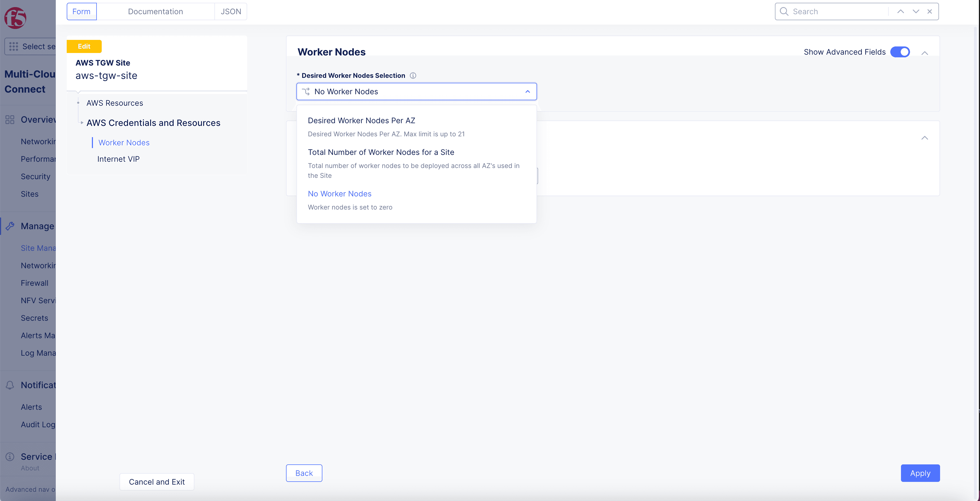This screenshot has height=501, width=980.
Task: Click the Notifications bell icon
Action: (x=10, y=385)
